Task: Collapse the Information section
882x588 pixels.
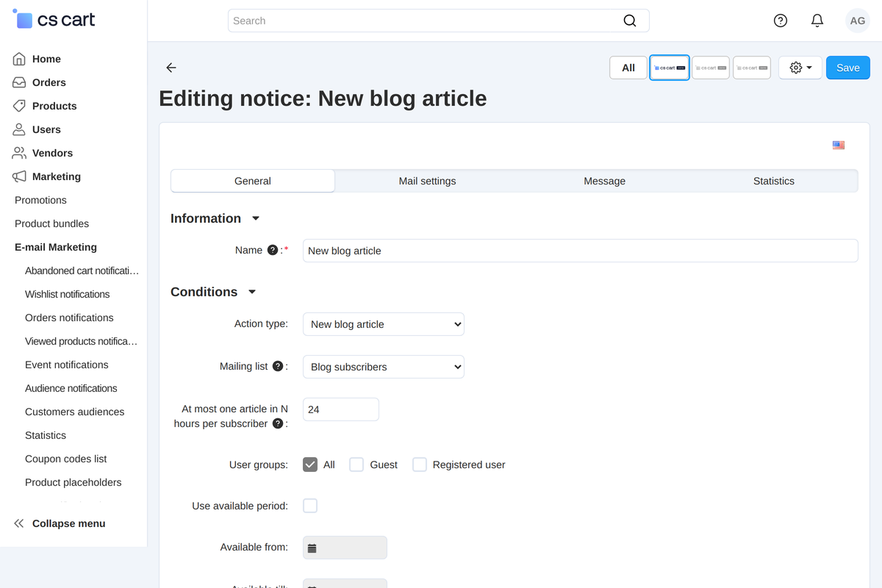Action: click(x=256, y=218)
